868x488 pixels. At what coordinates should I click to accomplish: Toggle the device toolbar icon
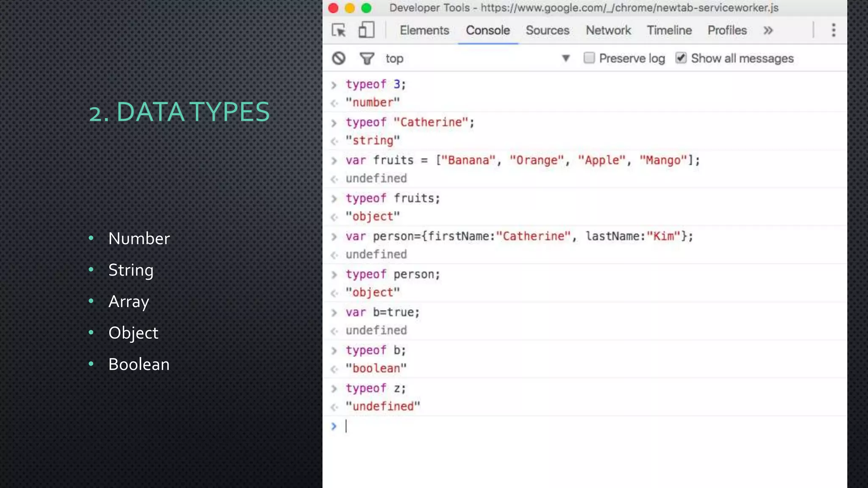(366, 30)
